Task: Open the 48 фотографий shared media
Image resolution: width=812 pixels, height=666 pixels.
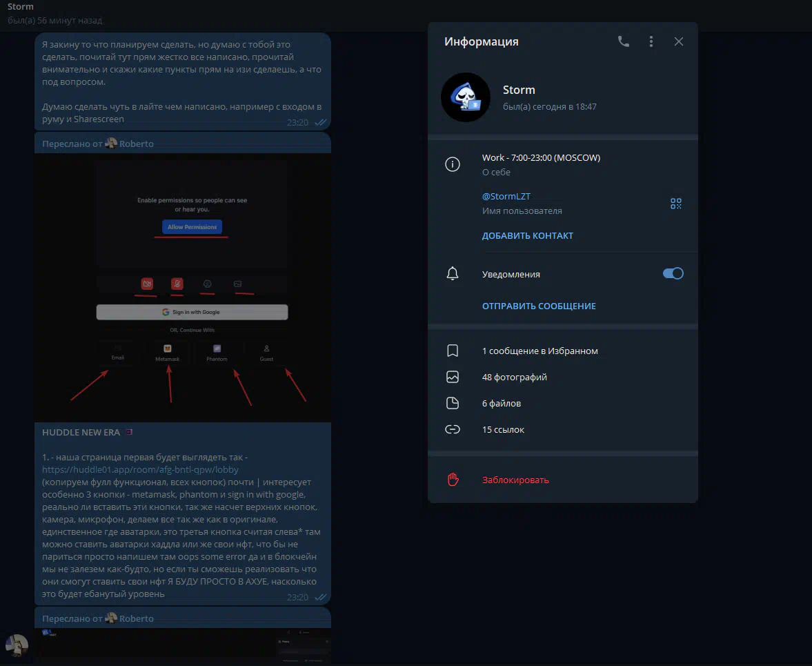Action: (x=562, y=377)
